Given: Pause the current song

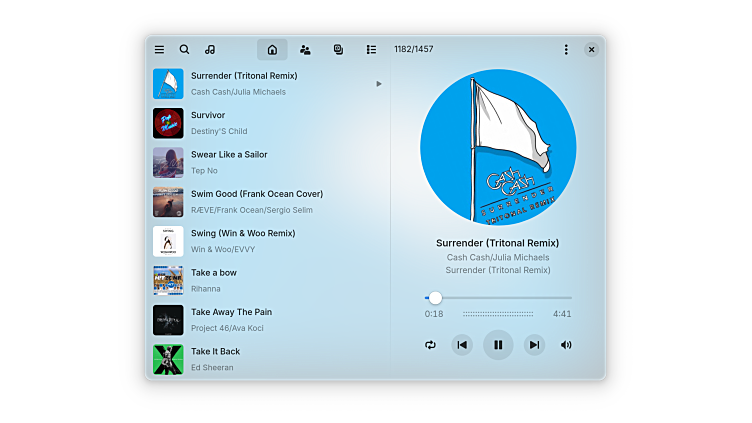Looking at the screenshot, I should click(498, 345).
